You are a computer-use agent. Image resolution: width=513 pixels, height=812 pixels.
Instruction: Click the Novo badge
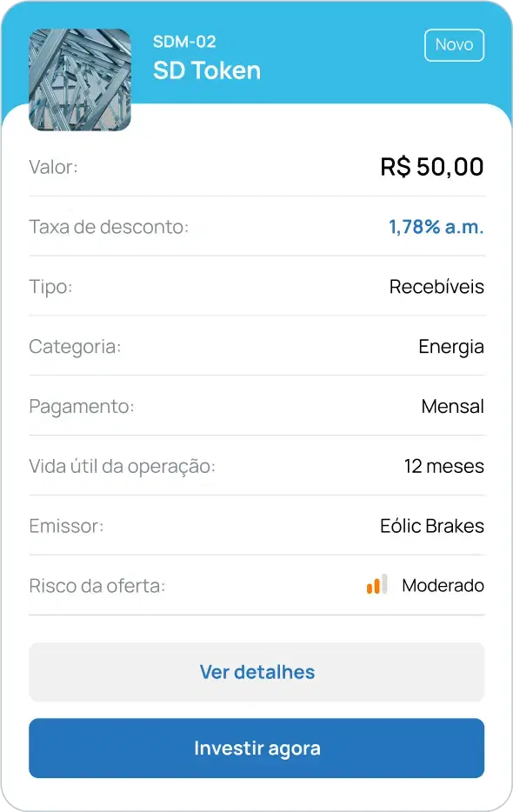click(x=455, y=45)
